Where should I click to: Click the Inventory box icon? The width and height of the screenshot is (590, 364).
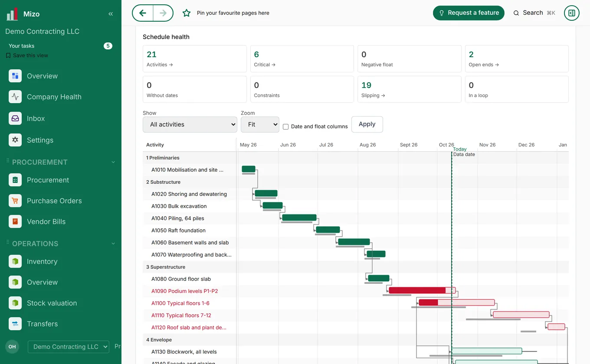15,261
